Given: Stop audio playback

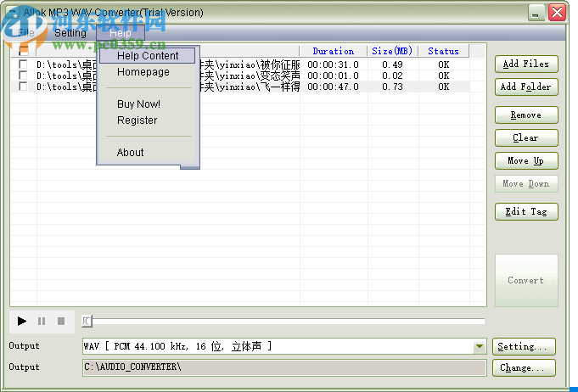Looking at the screenshot, I should point(61,322).
